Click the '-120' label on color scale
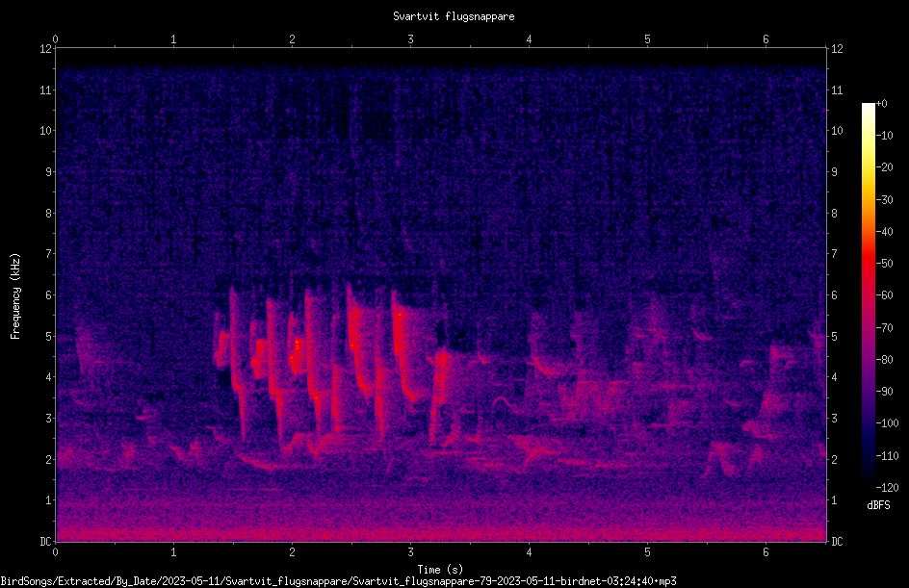Screen dimensions: 909x588 coord(887,487)
